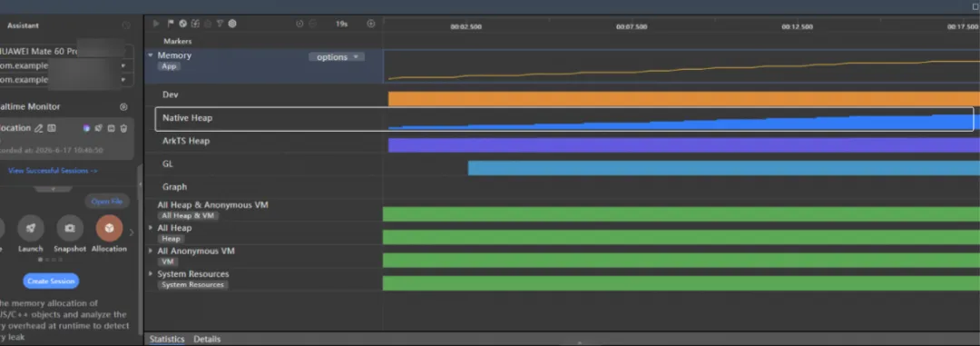Click the App tag under Memory
Viewport: 980px width, 346px height.
point(170,66)
